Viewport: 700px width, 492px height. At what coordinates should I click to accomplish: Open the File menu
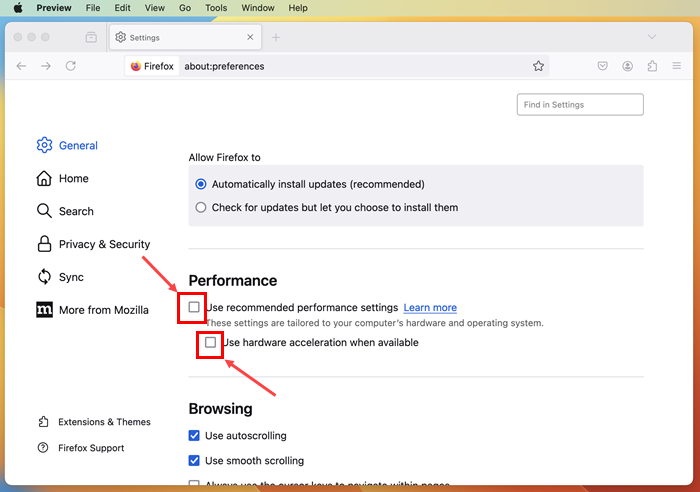click(93, 8)
